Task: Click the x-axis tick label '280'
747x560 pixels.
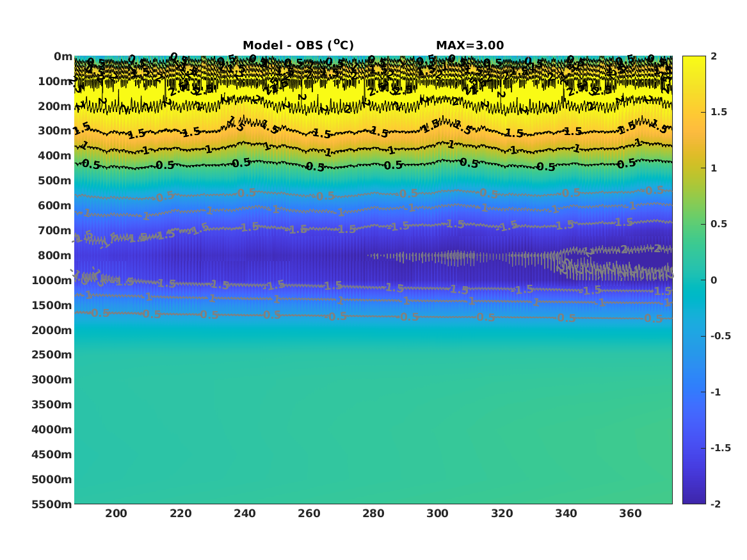Action: click(x=374, y=513)
